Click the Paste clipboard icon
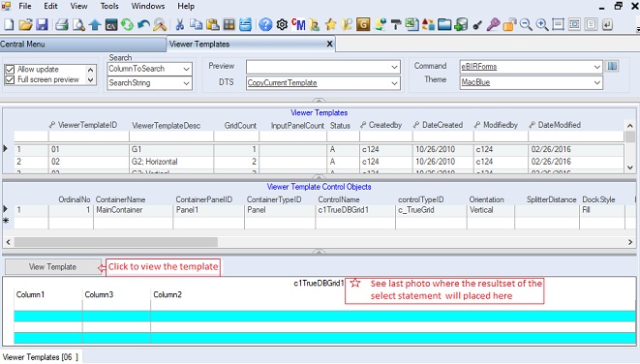640x364 pixels. tap(213, 25)
